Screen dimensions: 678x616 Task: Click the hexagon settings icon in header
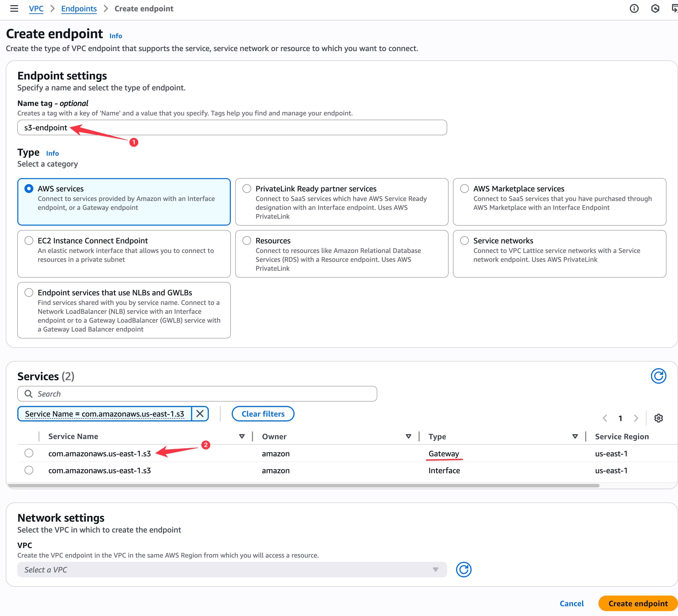point(655,9)
